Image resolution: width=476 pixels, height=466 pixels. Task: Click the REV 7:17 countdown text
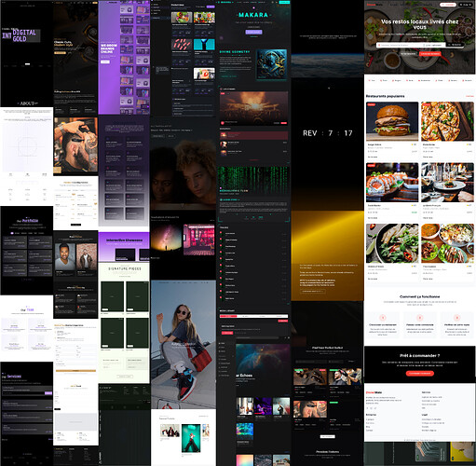point(328,133)
